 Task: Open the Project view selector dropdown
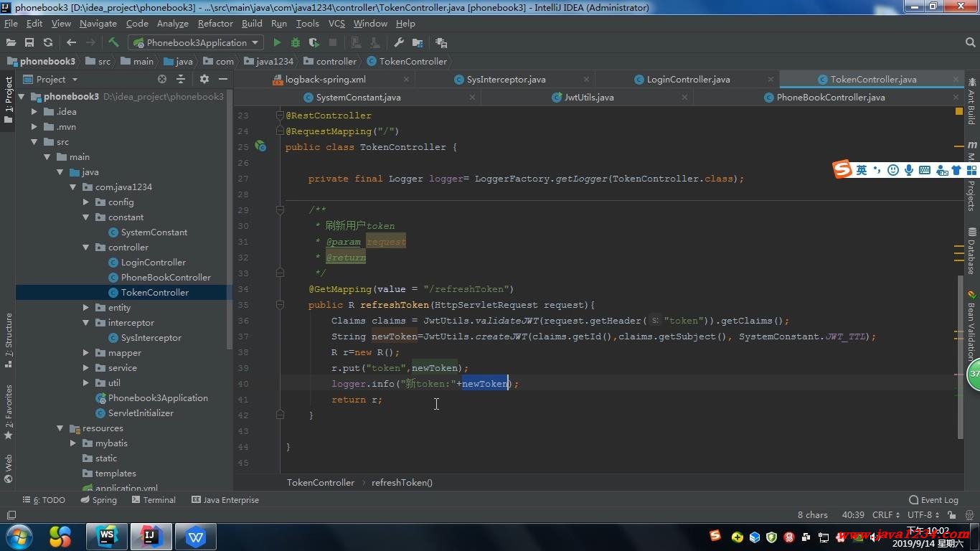51,79
